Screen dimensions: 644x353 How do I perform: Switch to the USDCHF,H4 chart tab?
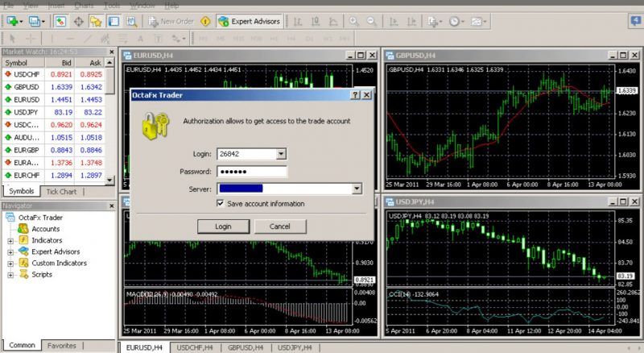pyautogui.click(x=195, y=347)
